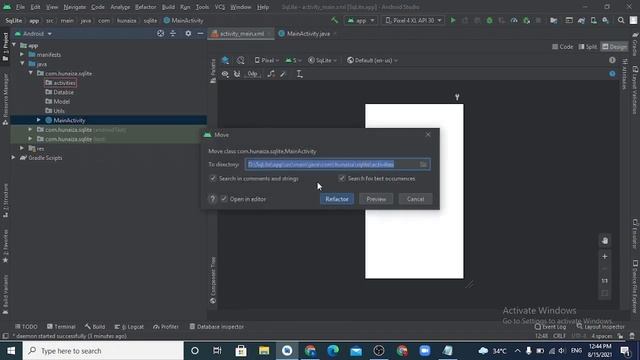The image size is (640, 360).
Task: Open the AVD Manager phone icon
Action: click(x=593, y=20)
